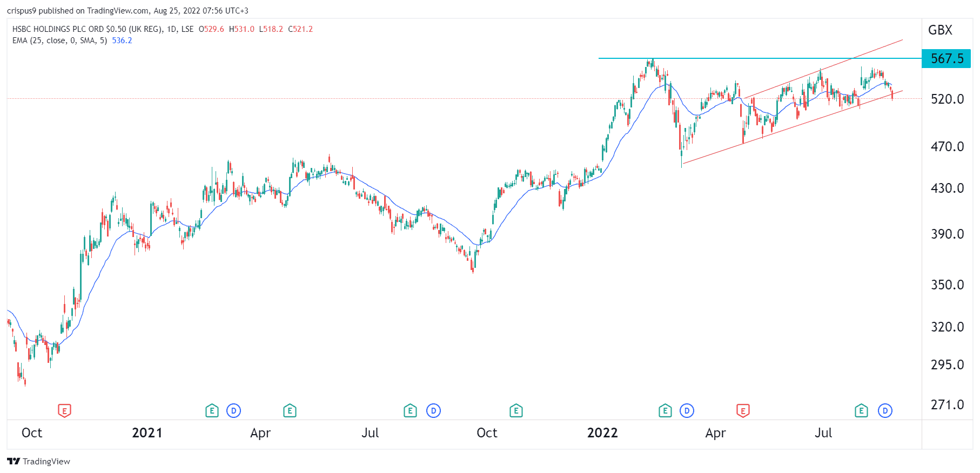
Task: Click the red E marker right of Apr 2022
Action: coord(743,411)
